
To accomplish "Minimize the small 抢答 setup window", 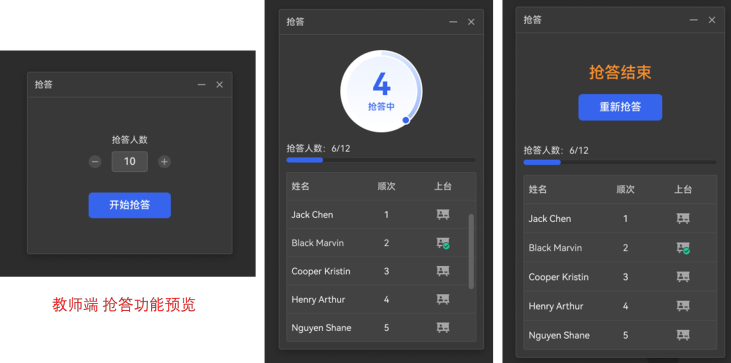I will [201, 85].
